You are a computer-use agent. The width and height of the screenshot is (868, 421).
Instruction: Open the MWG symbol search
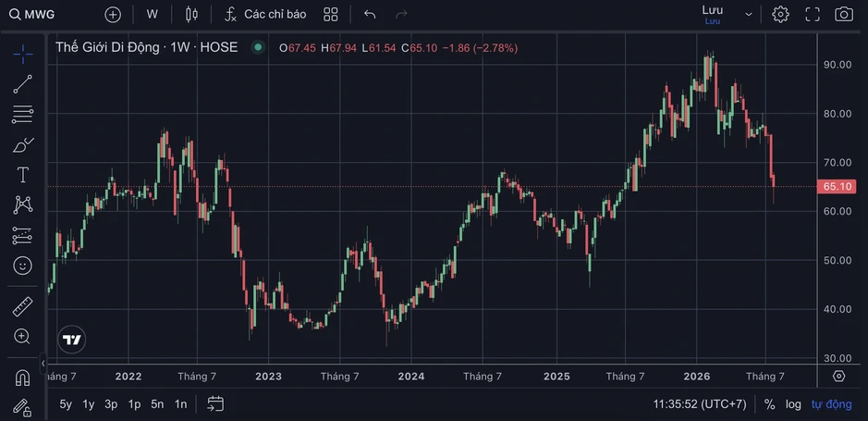pos(32,15)
